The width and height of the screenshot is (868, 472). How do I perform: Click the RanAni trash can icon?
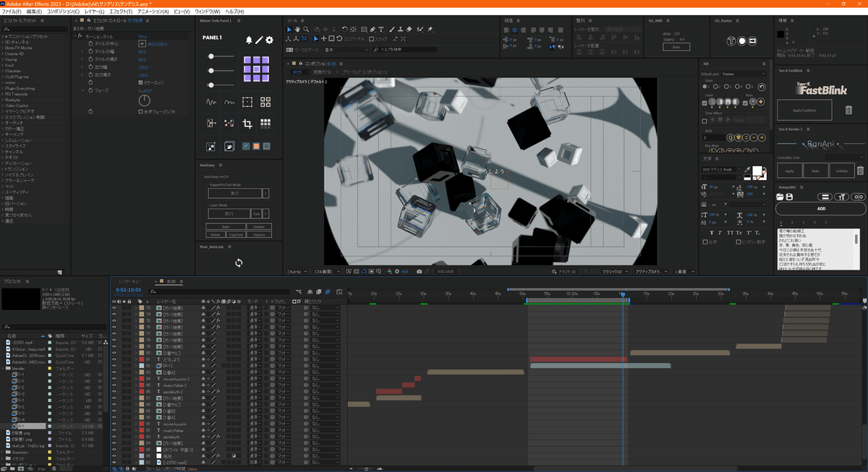860,170
